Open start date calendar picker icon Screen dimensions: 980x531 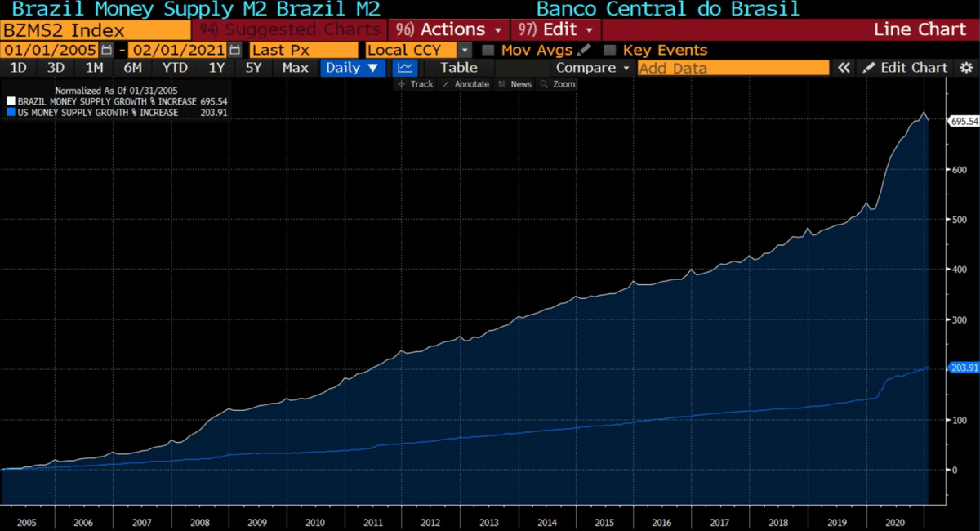(x=107, y=50)
